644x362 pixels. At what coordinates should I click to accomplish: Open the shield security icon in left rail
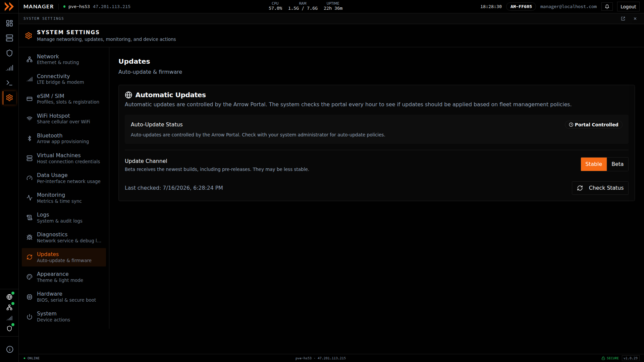pos(9,53)
